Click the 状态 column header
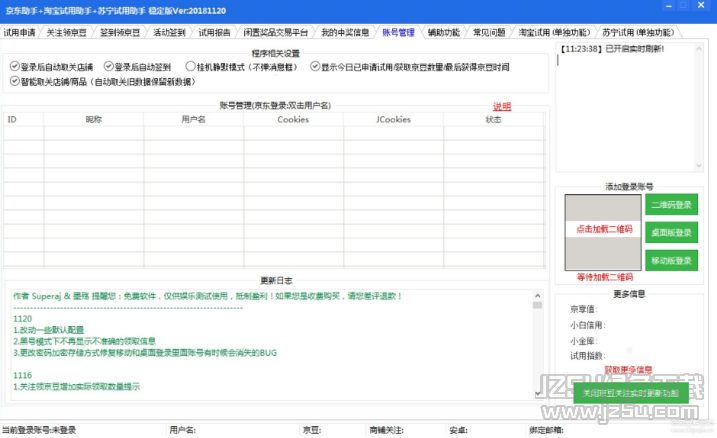Viewport: 717px width, 438px height. point(493,119)
